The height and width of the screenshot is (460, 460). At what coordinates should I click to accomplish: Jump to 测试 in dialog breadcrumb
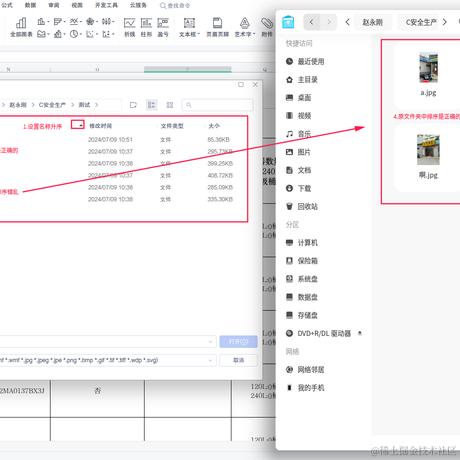coord(84,105)
